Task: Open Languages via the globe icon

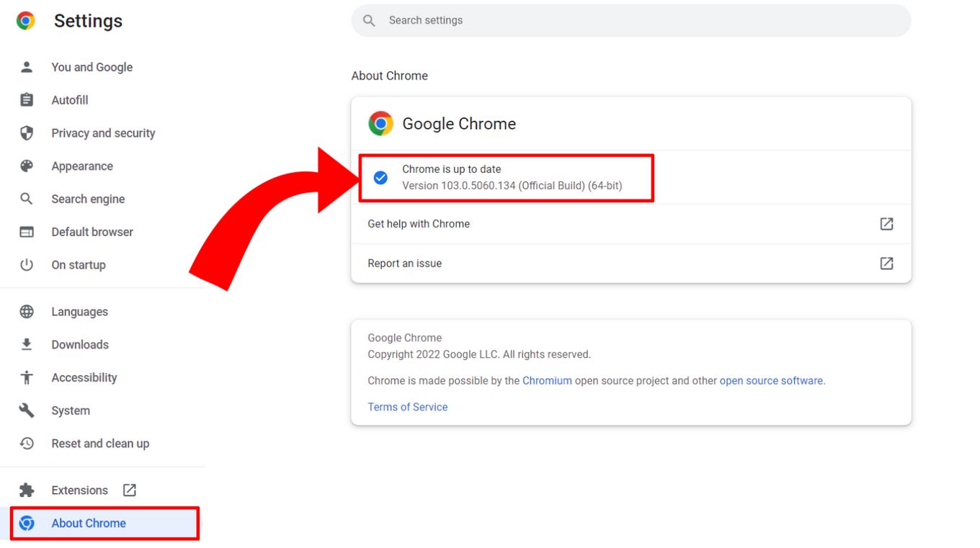Action: coord(27,311)
